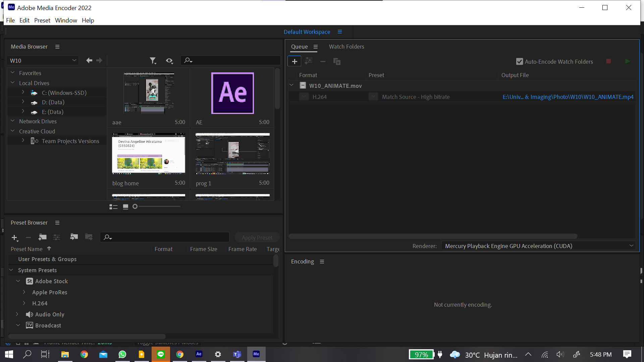Screen dimensions: 644x362
Task: Open Preset Settings icon in Preset Browser
Action: [x=56, y=237]
